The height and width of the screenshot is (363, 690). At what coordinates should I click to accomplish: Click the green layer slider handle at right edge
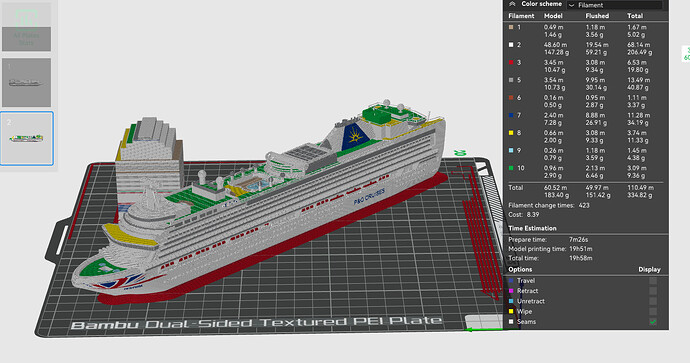click(686, 54)
